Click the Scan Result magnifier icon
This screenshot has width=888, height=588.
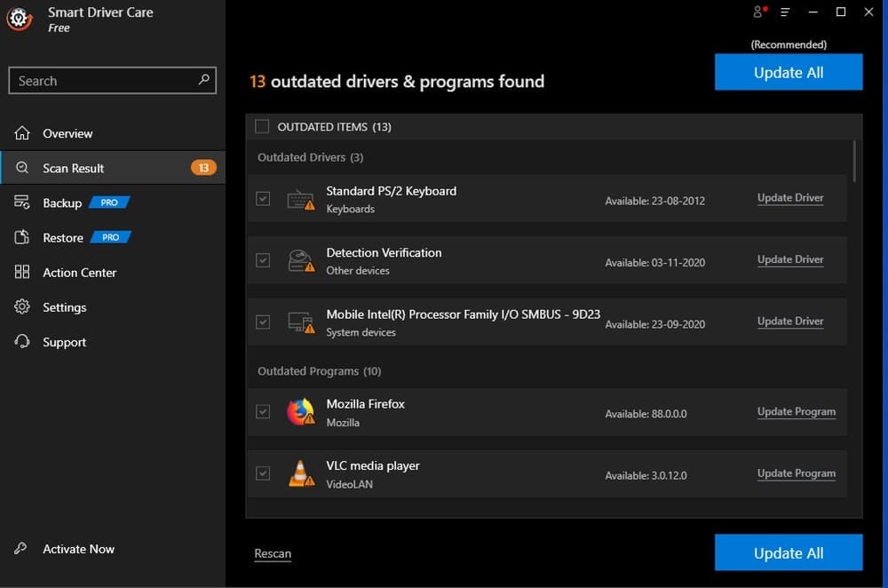coord(22,168)
